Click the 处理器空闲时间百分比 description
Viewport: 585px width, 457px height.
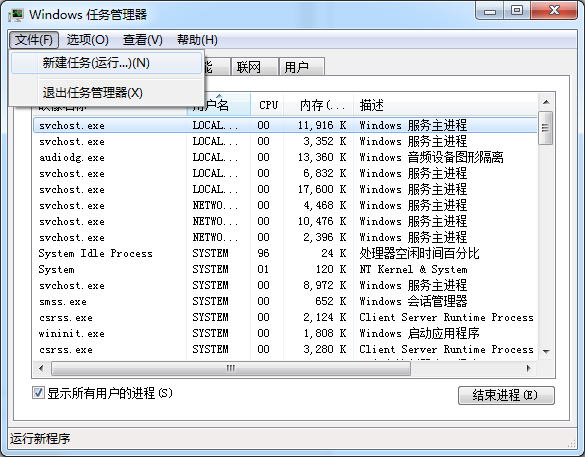(x=419, y=253)
